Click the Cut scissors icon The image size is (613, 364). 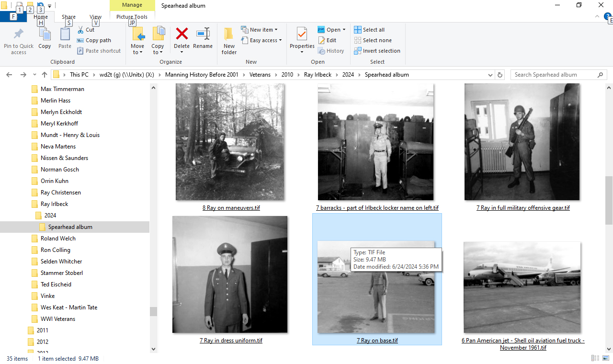click(x=80, y=30)
